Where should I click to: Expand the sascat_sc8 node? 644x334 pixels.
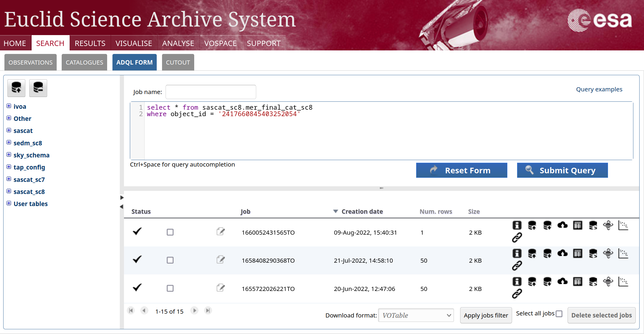9,191
